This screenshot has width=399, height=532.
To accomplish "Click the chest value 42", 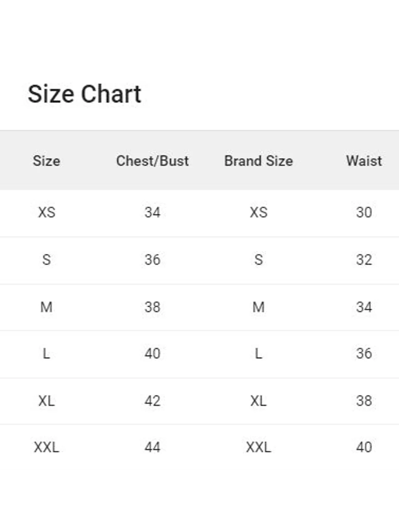I will click(x=153, y=401).
